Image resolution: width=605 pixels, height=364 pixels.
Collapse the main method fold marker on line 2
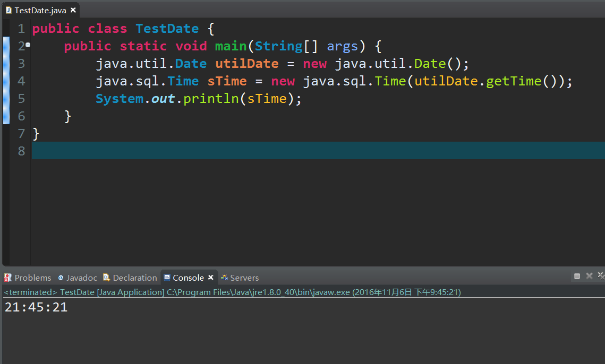point(28,45)
